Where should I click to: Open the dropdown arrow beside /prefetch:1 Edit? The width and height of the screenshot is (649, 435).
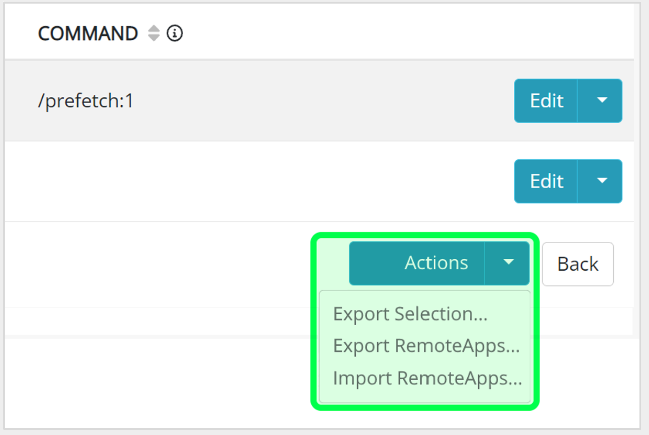click(601, 101)
